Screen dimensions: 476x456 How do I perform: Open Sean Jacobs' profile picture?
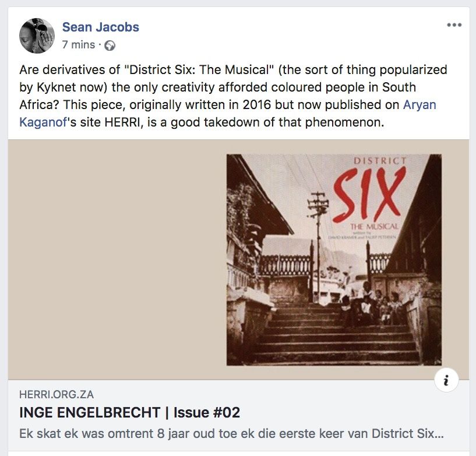coord(37,36)
